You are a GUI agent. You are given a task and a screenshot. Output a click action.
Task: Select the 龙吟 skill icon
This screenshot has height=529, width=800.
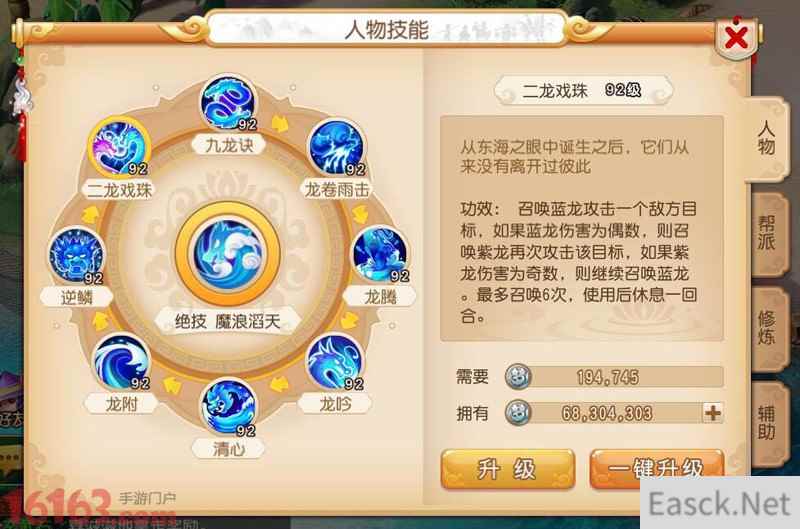[335, 362]
